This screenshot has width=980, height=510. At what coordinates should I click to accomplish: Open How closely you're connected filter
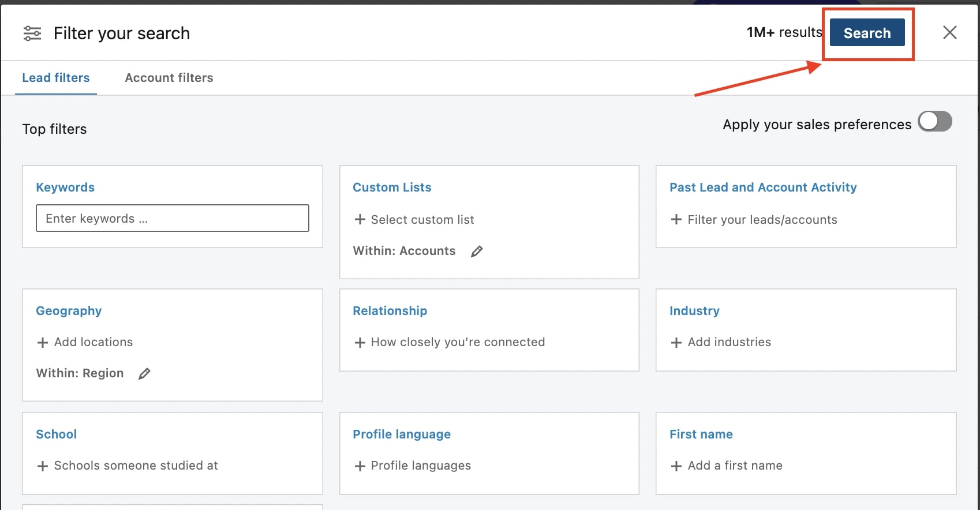pos(458,342)
